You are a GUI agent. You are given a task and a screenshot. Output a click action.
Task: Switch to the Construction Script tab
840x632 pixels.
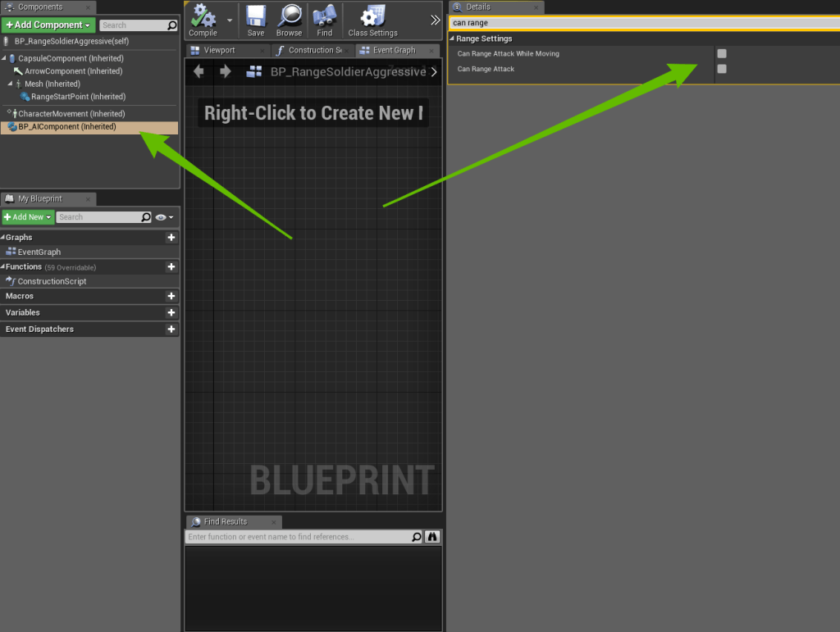tap(315, 50)
